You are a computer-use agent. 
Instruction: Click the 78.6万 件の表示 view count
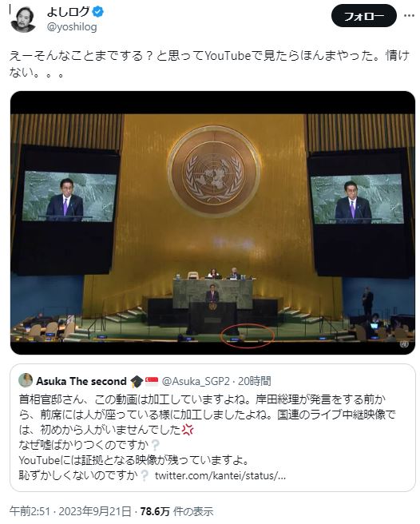[176, 511]
